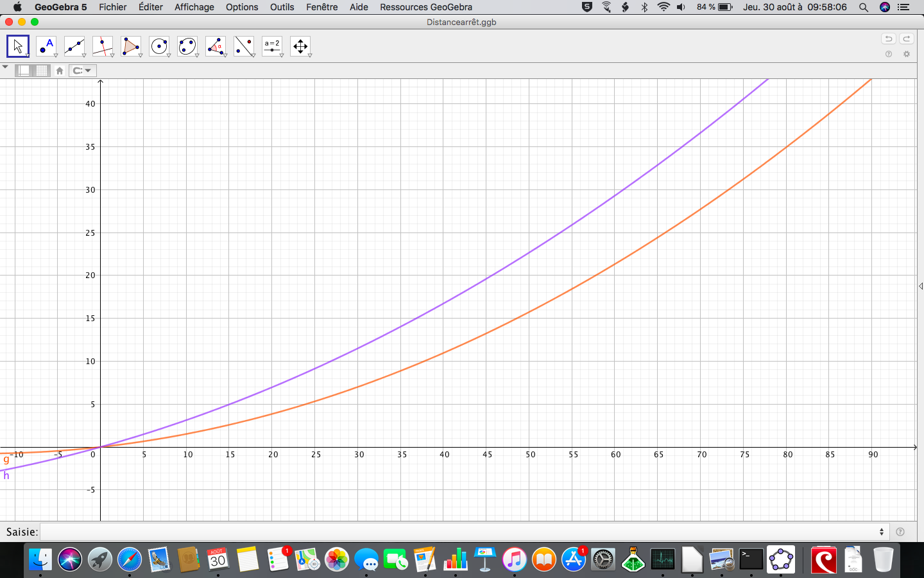
Task: Launch Safari from the Dock
Action: point(129,559)
